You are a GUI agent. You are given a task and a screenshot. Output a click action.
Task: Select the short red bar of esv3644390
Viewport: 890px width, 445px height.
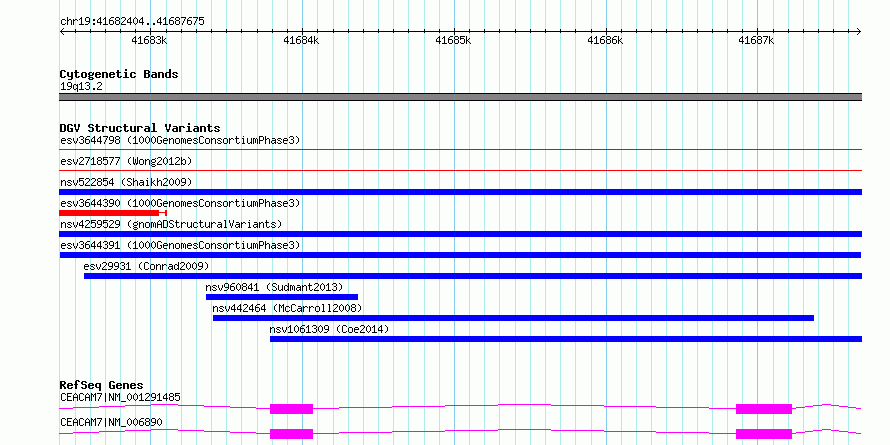[x=112, y=213]
